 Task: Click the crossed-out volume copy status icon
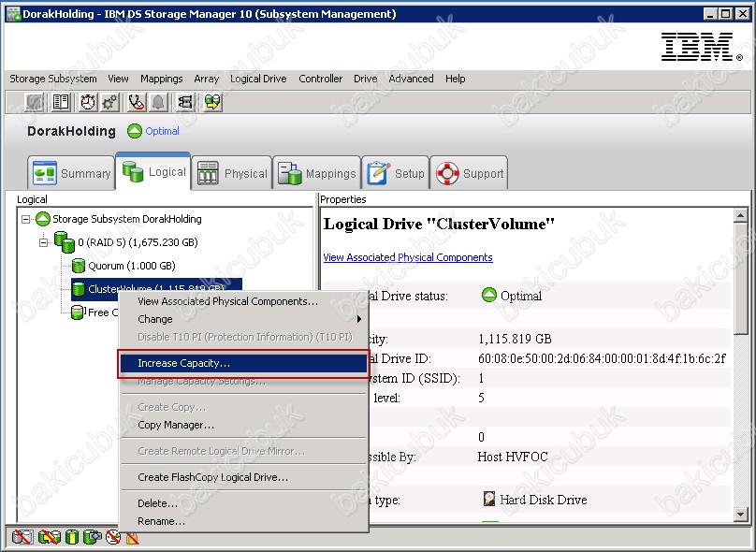50,537
